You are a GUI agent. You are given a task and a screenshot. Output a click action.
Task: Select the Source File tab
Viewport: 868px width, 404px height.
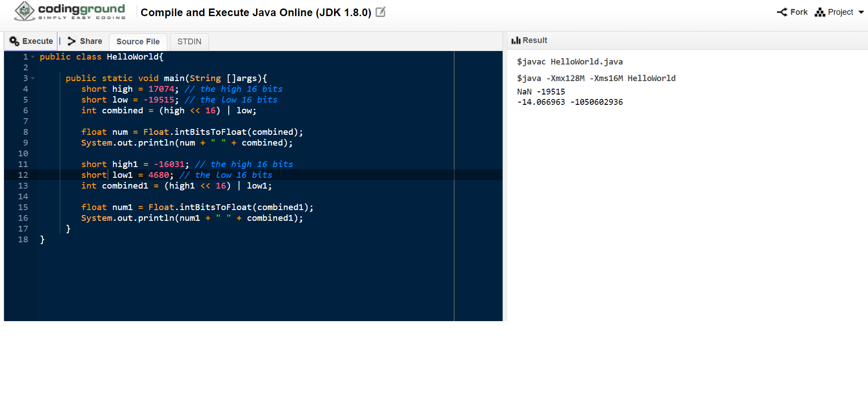[x=138, y=41]
